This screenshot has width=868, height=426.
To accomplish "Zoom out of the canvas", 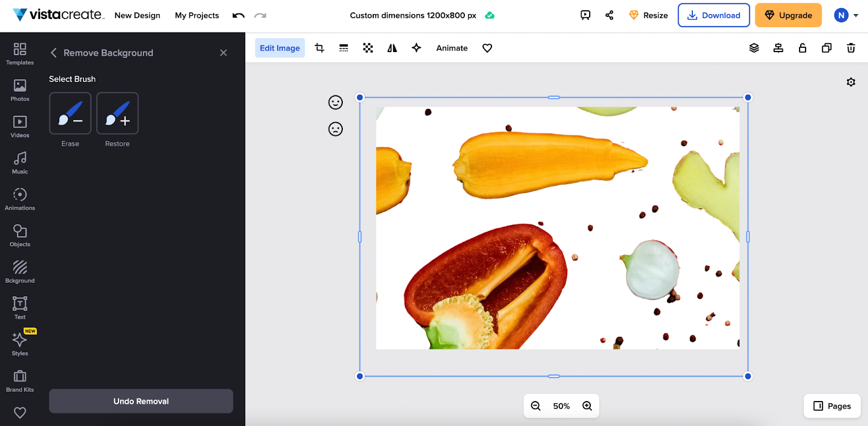I will [x=535, y=406].
